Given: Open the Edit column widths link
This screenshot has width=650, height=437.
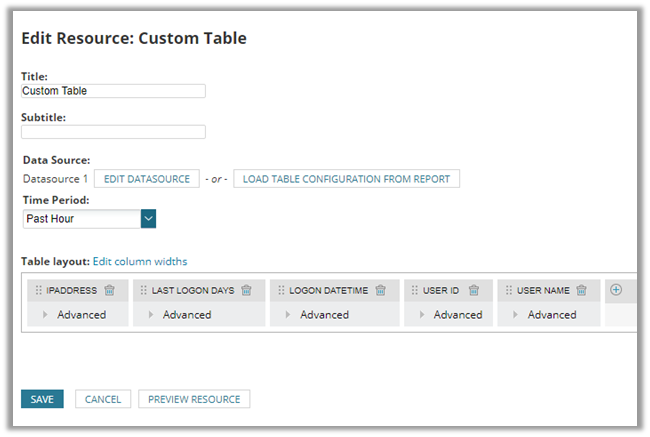Looking at the screenshot, I should 140,262.
